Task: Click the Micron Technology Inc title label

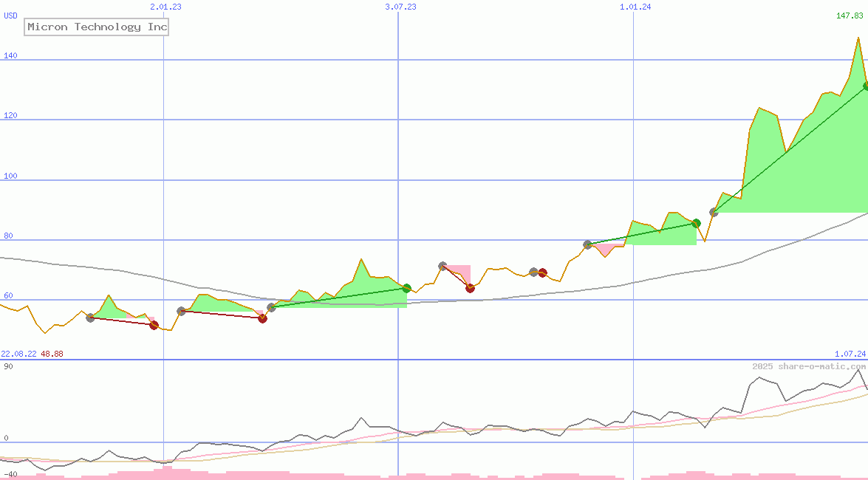Action: click(x=96, y=27)
